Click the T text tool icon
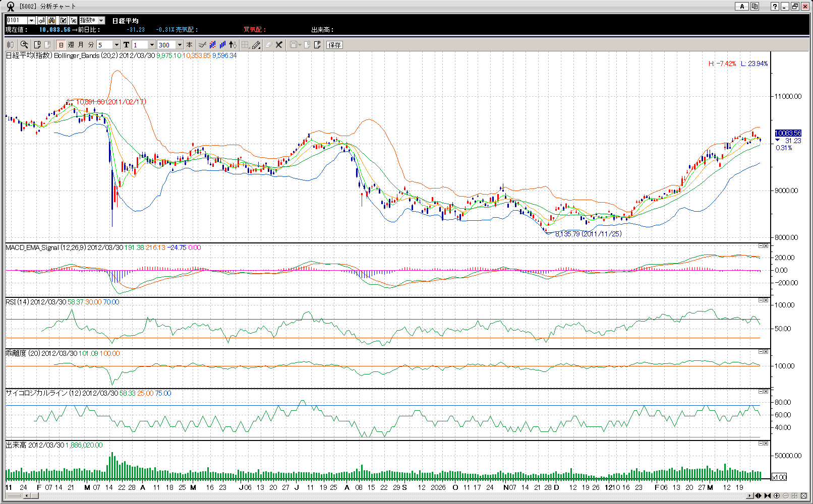The height and width of the screenshot is (504, 813). point(126,45)
